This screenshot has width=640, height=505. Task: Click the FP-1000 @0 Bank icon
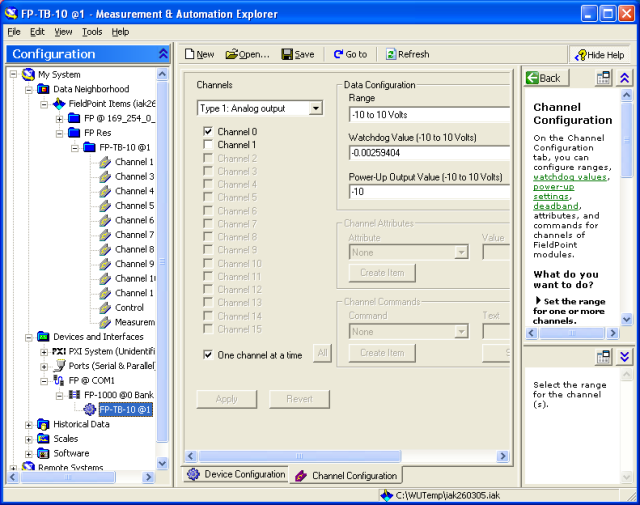point(74,395)
